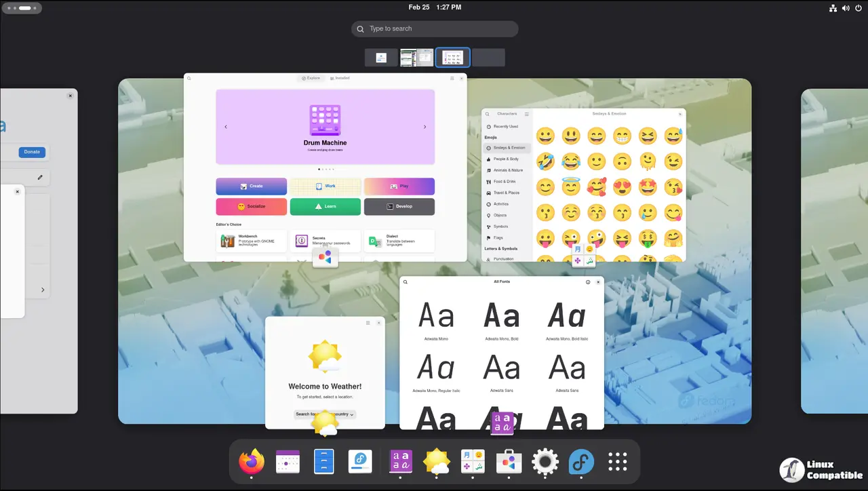This screenshot has height=491, width=868.
Task: Click the Socialize category button
Action: [x=251, y=206]
